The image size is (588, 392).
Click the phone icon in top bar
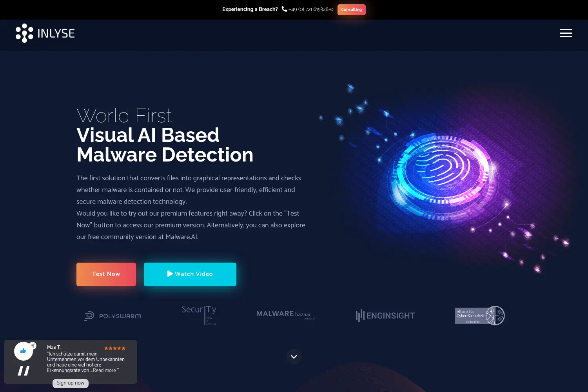coord(284,9)
